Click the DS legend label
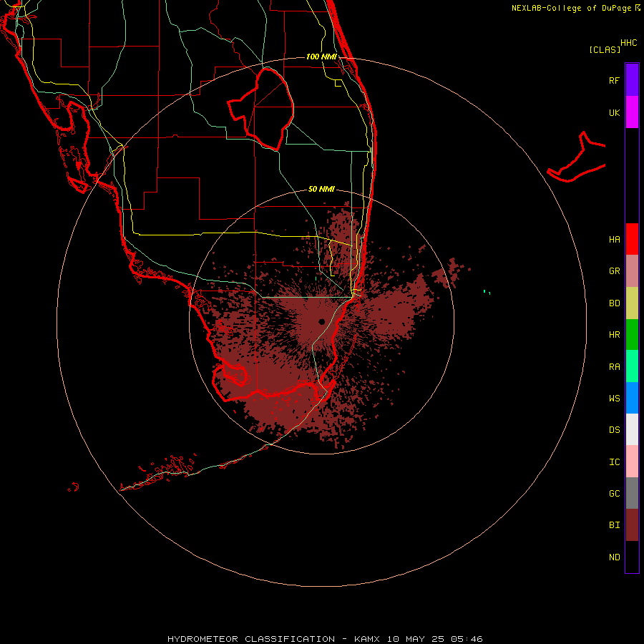Image resolution: width=644 pixels, height=644 pixels. point(614,430)
